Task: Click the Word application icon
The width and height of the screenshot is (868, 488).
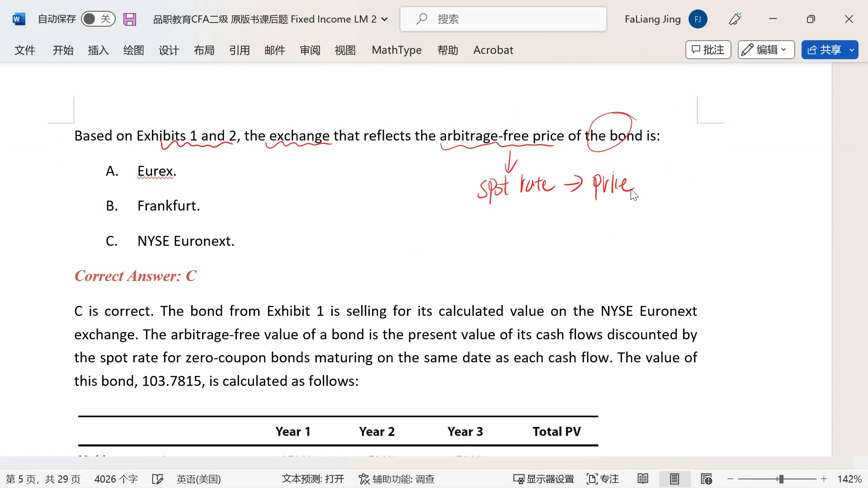Action: click(19, 19)
